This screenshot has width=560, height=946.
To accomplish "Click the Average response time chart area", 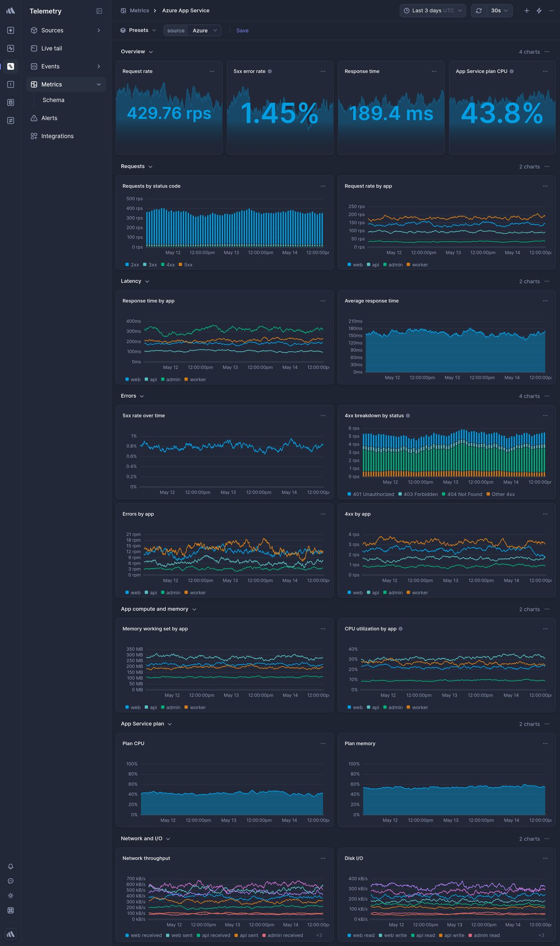I will click(455, 350).
